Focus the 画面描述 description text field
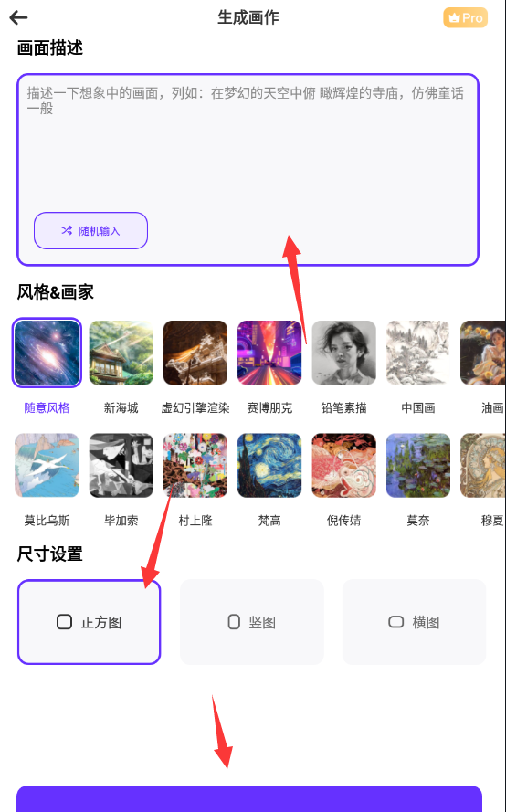The height and width of the screenshot is (812, 506). click(248, 170)
